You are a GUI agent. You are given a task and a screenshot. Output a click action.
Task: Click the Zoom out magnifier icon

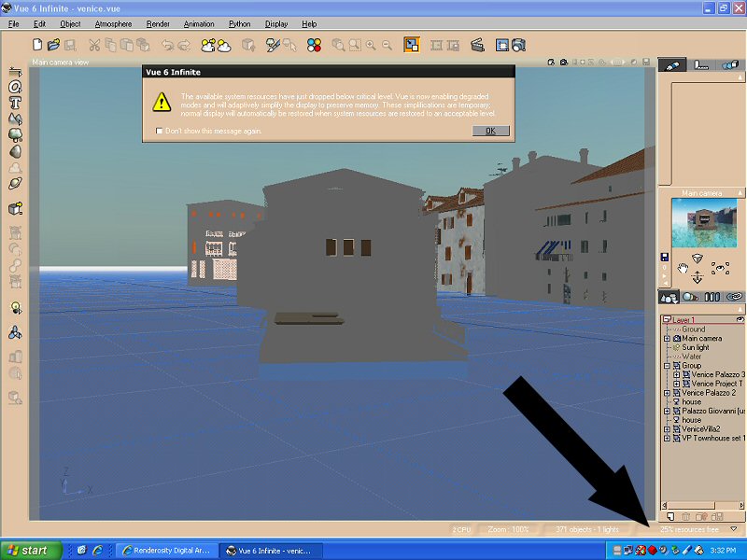coord(387,45)
